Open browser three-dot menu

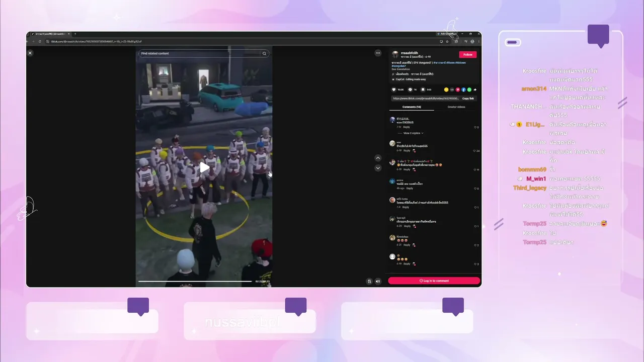(478, 42)
